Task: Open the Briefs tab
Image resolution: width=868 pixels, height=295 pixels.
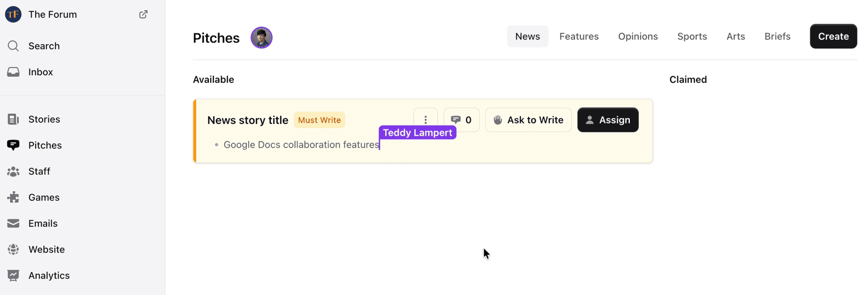Action: (x=777, y=36)
